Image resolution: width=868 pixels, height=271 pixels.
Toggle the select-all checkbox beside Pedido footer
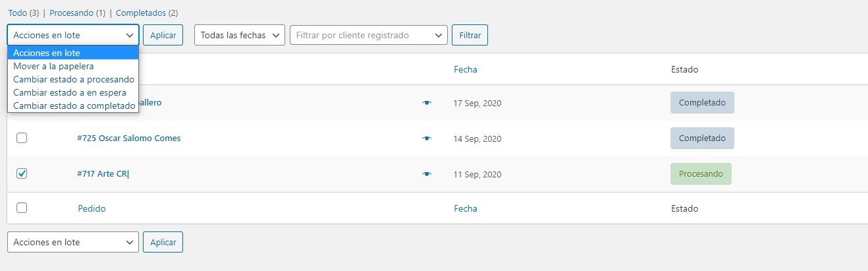pos(22,208)
